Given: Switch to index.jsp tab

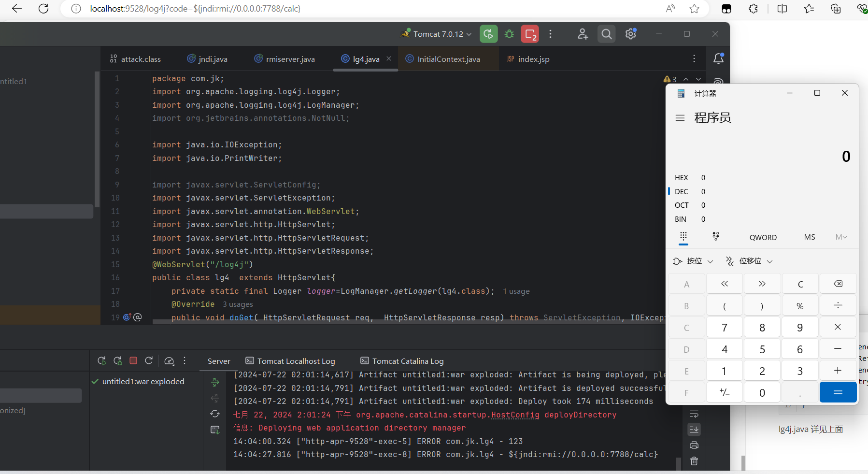Looking at the screenshot, I should [x=528, y=59].
